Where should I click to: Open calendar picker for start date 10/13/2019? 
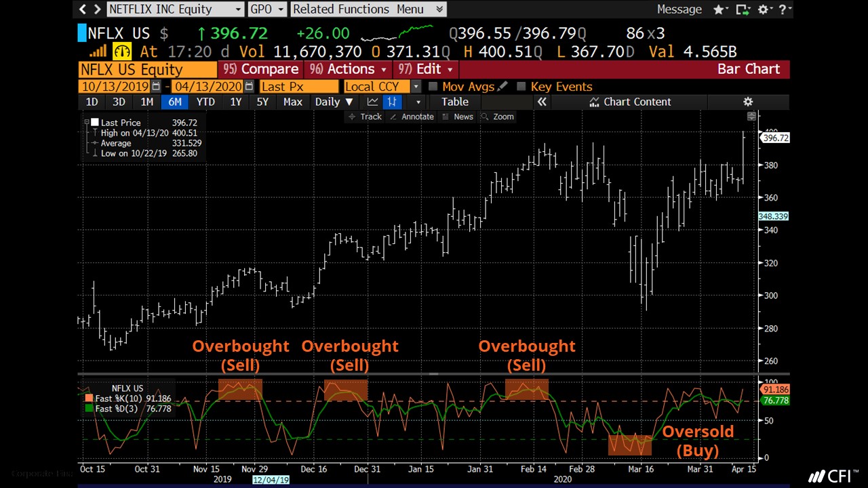click(x=156, y=86)
